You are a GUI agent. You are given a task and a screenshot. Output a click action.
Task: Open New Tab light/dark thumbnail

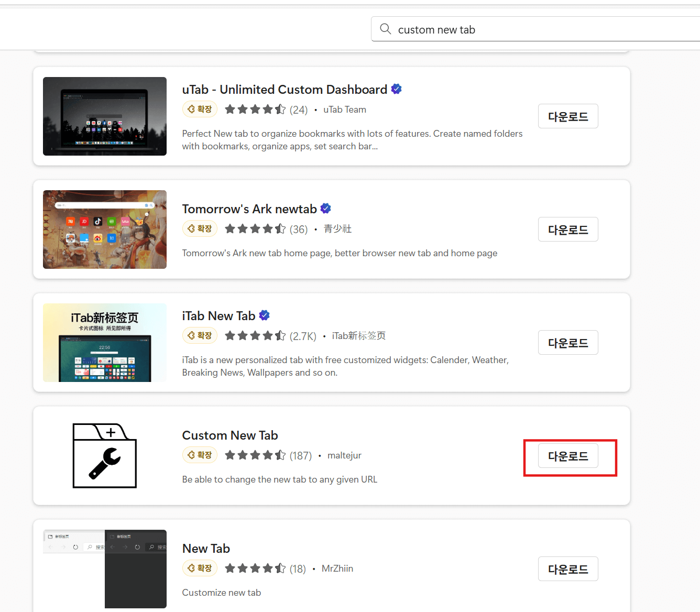[105, 569]
